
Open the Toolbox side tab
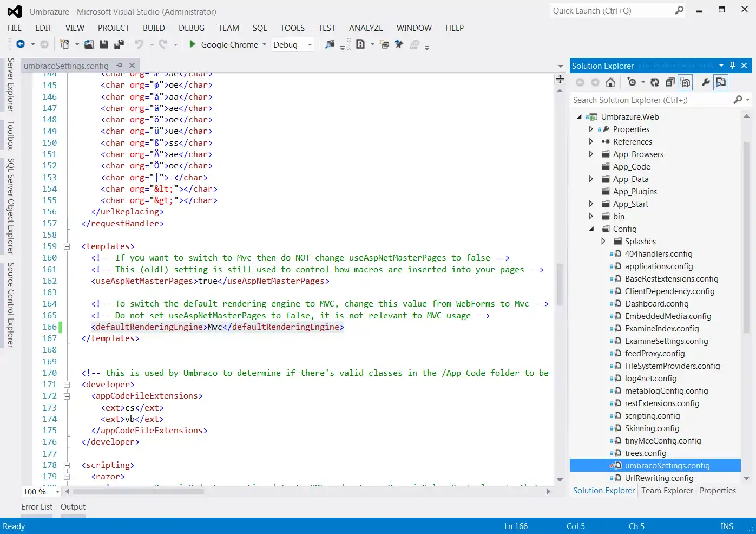click(10, 135)
